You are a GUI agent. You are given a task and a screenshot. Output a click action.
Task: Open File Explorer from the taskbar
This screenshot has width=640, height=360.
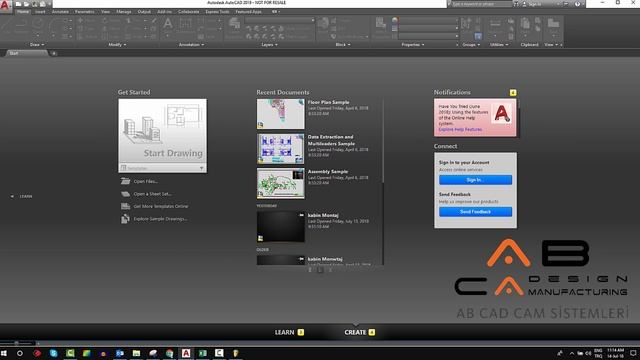click(136, 353)
